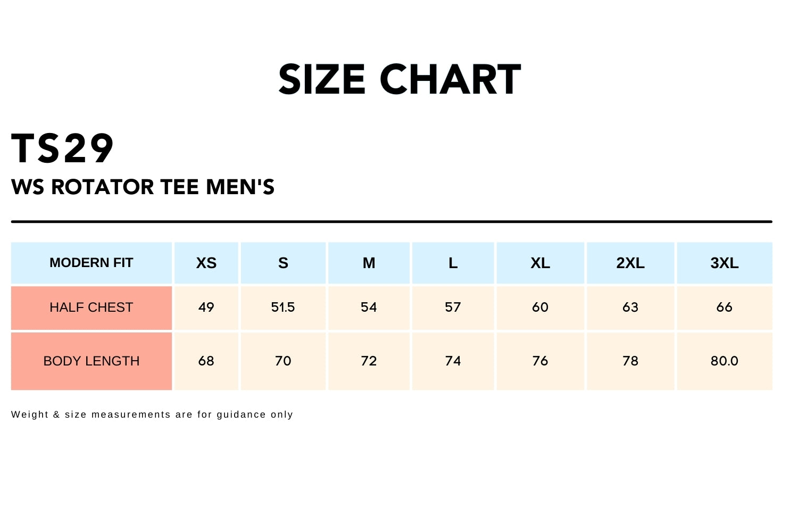798x532 pixels.
Task: Click the WS ROTATOR TEE MEN'S heading
Action: (143, 187)
